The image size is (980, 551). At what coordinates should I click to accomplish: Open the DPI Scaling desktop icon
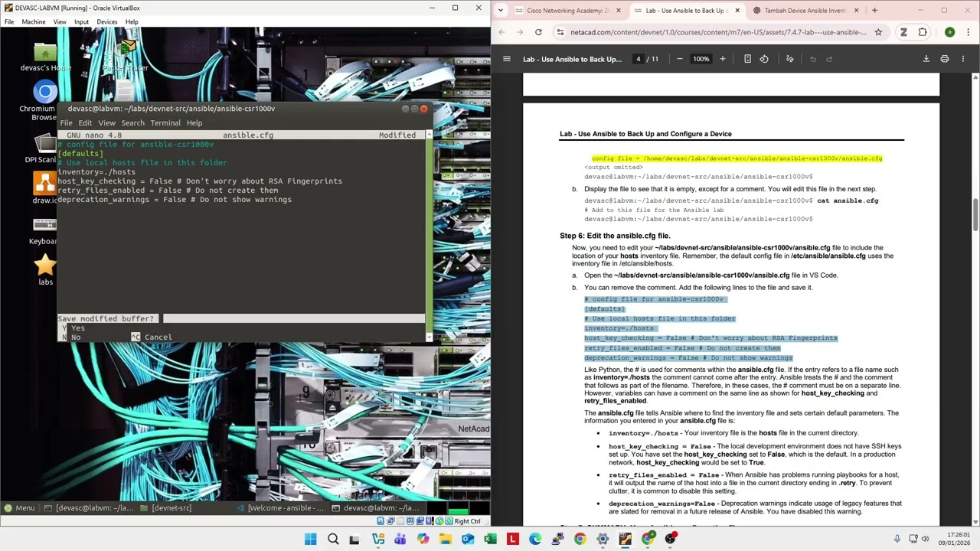45,148
